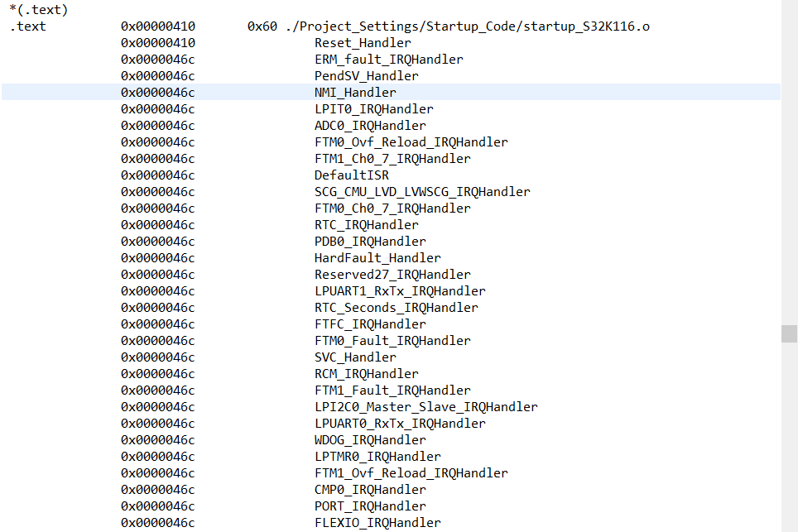This screenshot has width=798, height=532.
Task: Select the FTM1_Ovf_Reload_IRQHandler symbol
Action: [411, 473]
